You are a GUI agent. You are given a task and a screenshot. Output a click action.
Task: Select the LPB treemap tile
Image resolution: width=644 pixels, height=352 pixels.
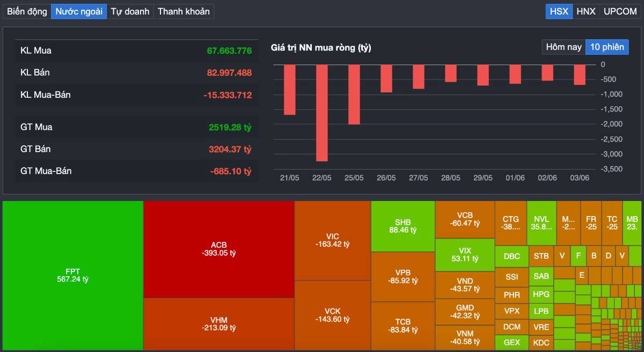[541, 311]
